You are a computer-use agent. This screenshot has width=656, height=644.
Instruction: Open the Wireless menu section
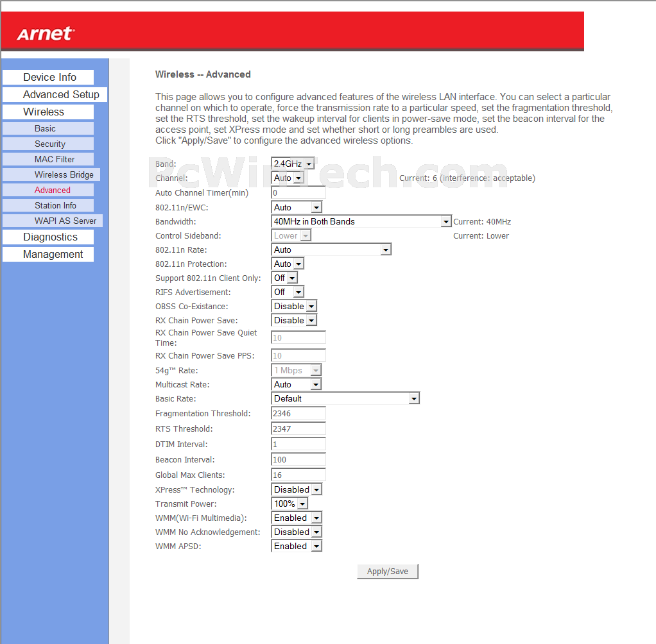pyautogui.click(x=48, y=112)
